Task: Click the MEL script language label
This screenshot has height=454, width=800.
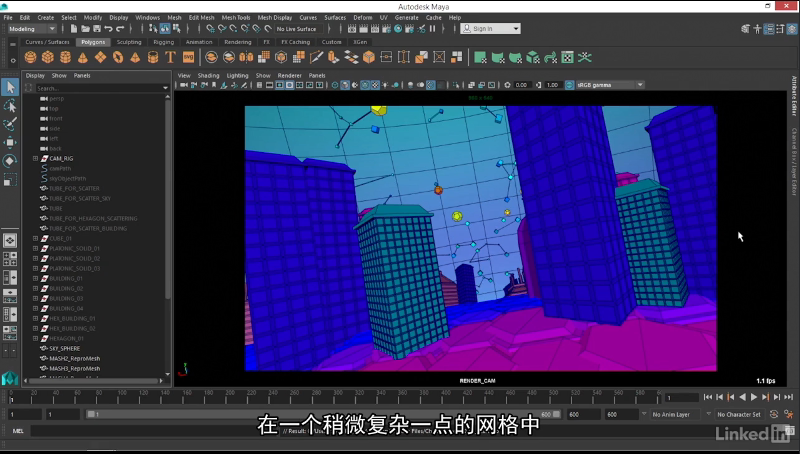Action: [x=18, y=431]
